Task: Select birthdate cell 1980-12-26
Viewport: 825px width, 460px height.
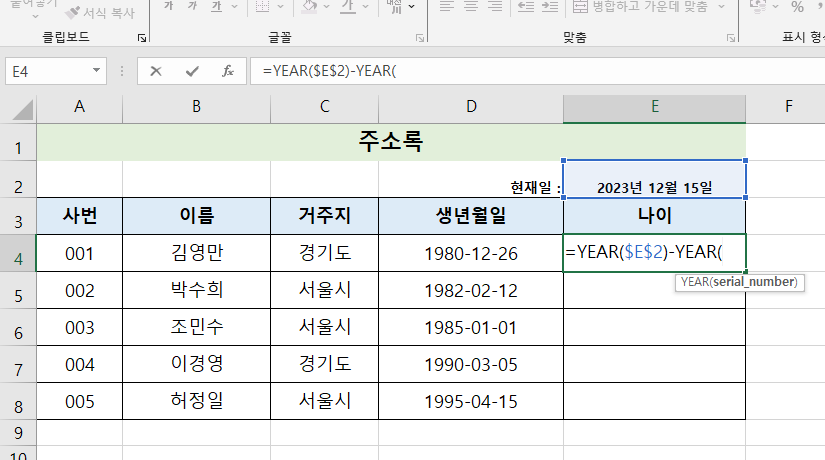Action: point(471,254)
